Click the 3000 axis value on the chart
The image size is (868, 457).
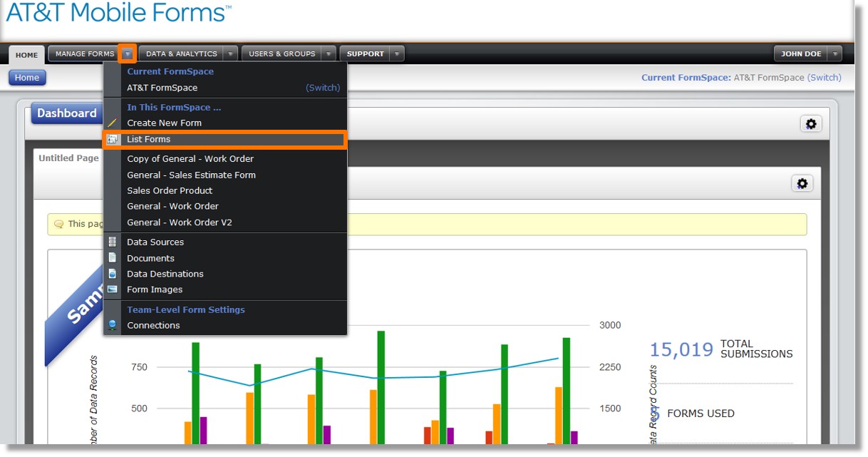coord(611,325)
